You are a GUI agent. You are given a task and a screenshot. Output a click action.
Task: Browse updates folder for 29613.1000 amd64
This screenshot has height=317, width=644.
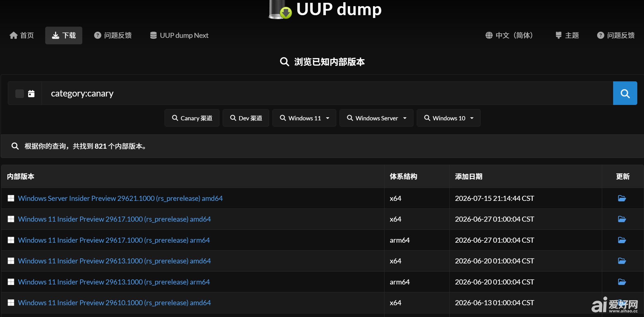point(622,261)
